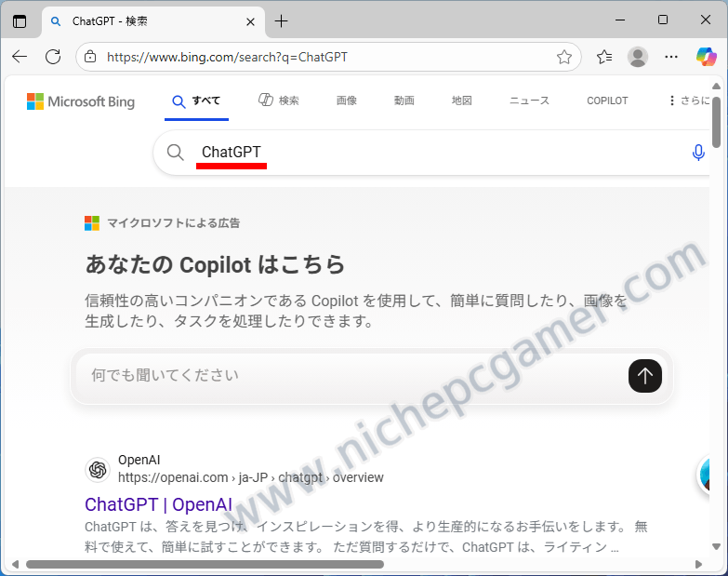Viewport: 728px width, 576px height.
Task: Click the horizontal scrollbar right arrow
Action: (x=698, y=565)
